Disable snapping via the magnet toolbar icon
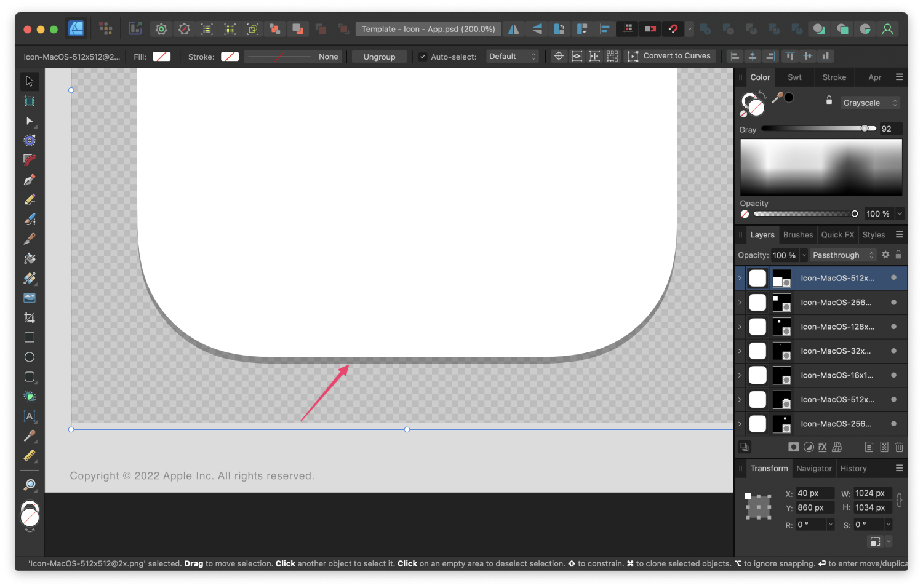This screenshot has width=923, height=588. tap(673, 28)
